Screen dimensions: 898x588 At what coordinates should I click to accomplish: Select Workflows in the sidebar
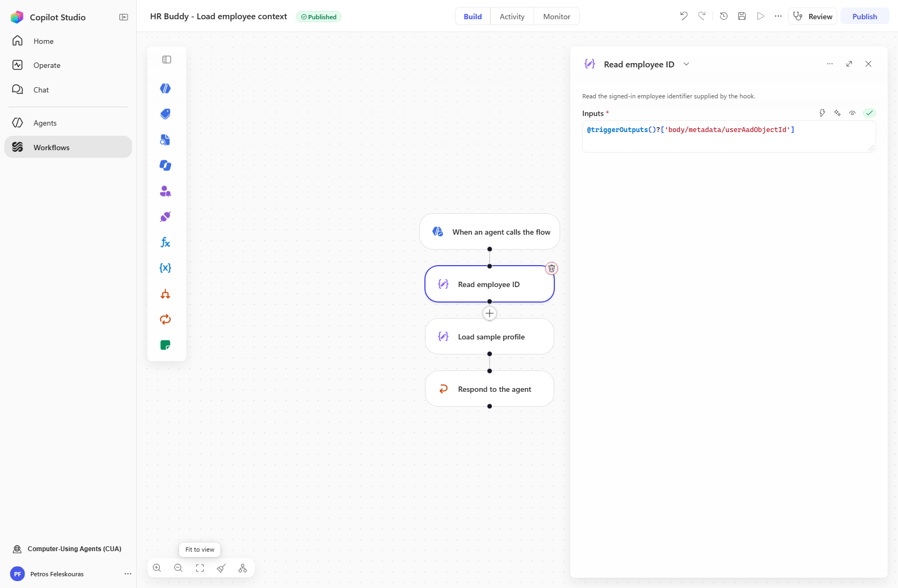[x=68, y=147]
